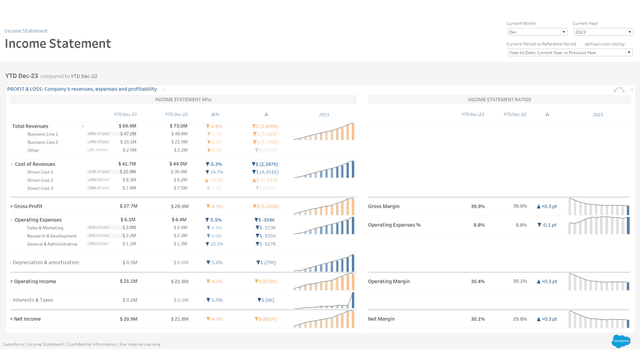Image resolution: width=640 pixels, height=363 pixels.
Task: Click the INCOME STATEMENT KPIs section header
Action: [183, 100]
